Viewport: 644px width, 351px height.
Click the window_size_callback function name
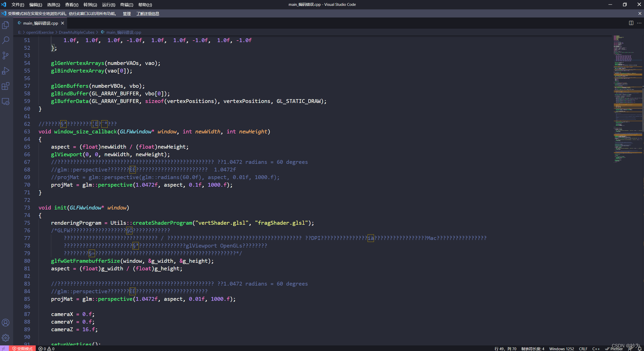click(85, 131)
